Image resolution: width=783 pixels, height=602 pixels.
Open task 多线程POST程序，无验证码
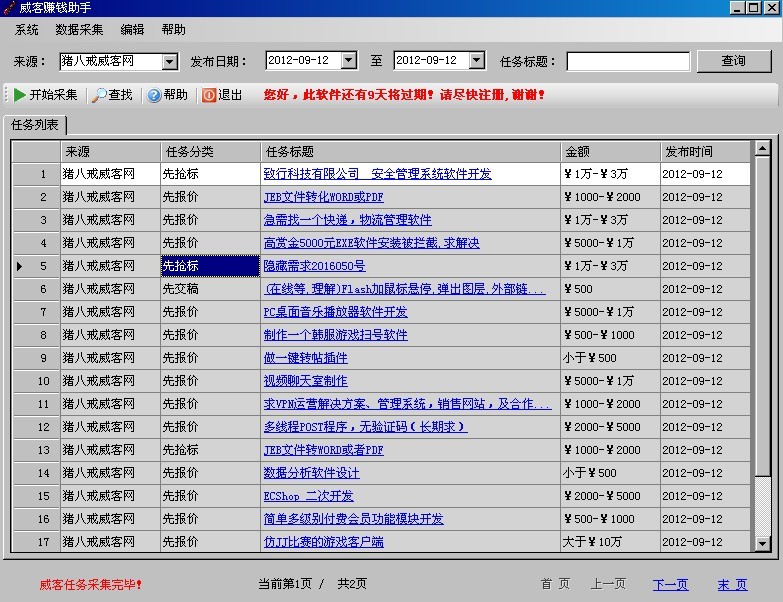pyautogui.click(x=366, y=427)
